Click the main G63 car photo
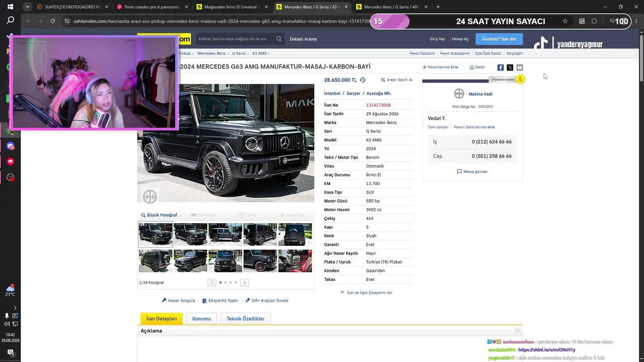The height and width of the screenshot is (362, 644). 225,143
